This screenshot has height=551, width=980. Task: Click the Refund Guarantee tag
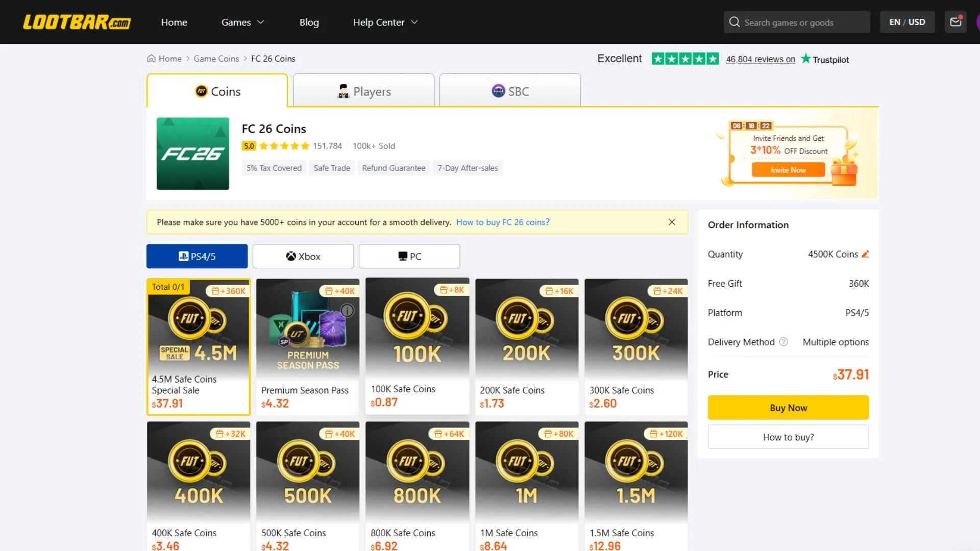click(x=394, y=168)
